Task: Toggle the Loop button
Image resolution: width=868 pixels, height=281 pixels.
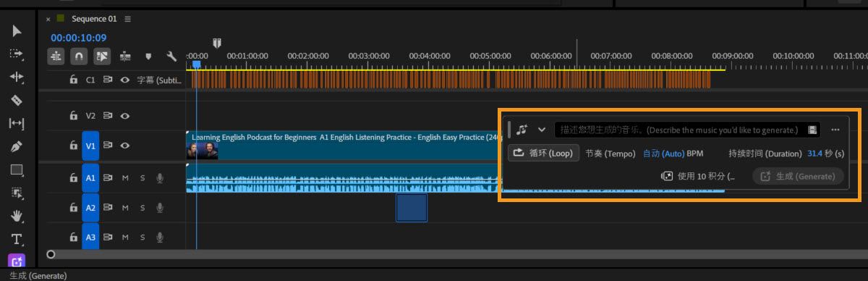Action: (x=543, y=154)
